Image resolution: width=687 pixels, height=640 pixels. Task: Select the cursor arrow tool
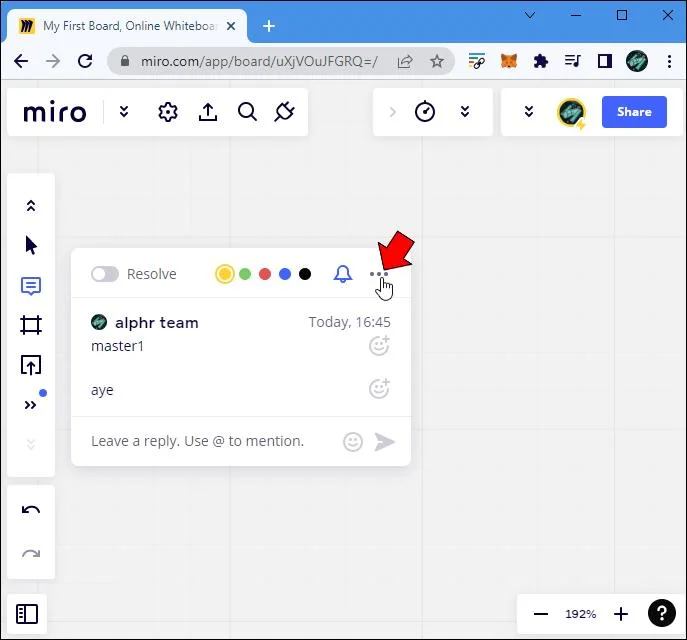tap(31, 245)
